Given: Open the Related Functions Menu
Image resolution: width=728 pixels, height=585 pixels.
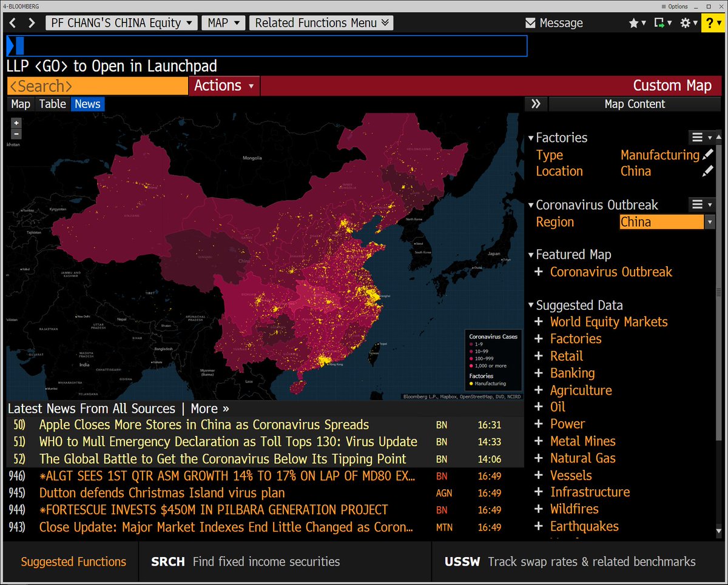Looking at the screenshot, I should [322, 23].
